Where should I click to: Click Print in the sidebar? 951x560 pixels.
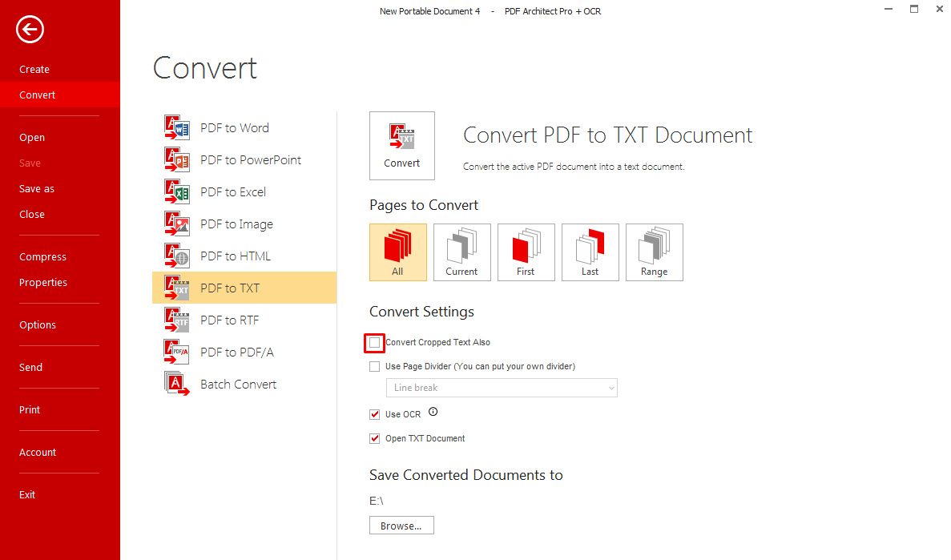point(30,409)
